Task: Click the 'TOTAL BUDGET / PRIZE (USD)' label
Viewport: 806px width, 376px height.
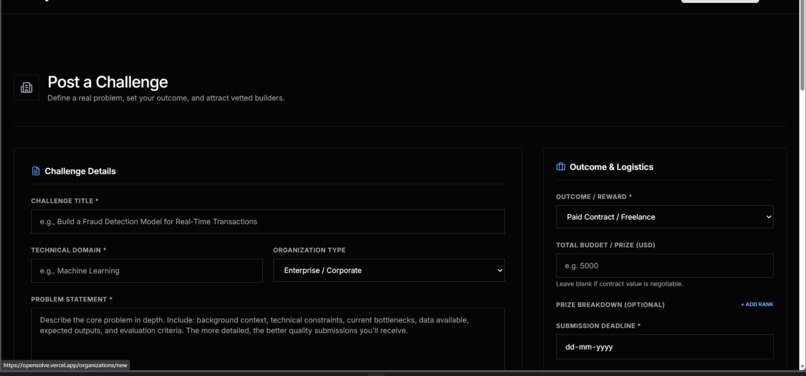Action: point(606,245)
